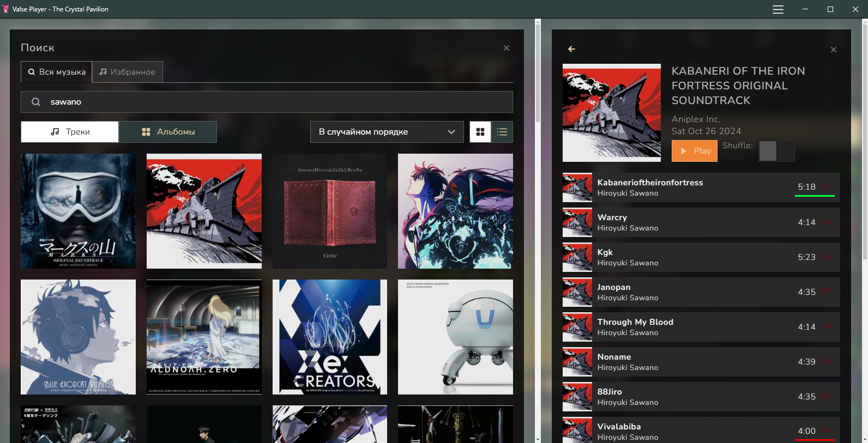Switch to the Избранное tab
Screen dimensions: 868x443
click(x=128, y=72)
